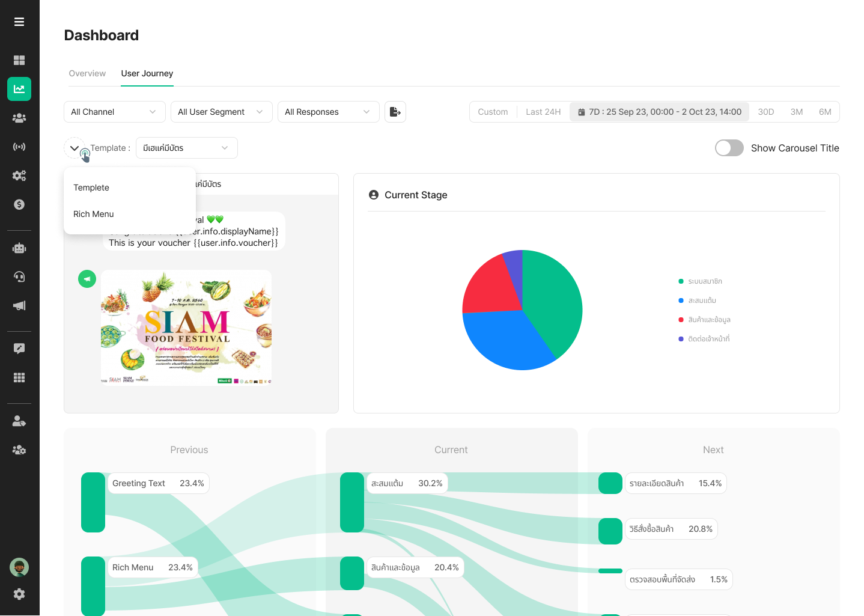The height and width of the screenshot is (616, 864).
Task: Select the 30D date range
Action: pyautogui.click(x=765, y=112)
